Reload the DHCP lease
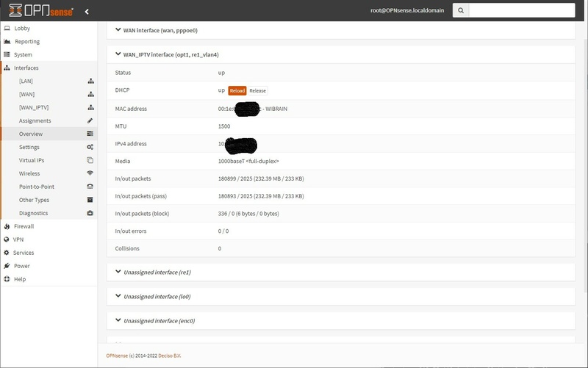This screenshot has width=588, height=368. click(x=237, y=90)
